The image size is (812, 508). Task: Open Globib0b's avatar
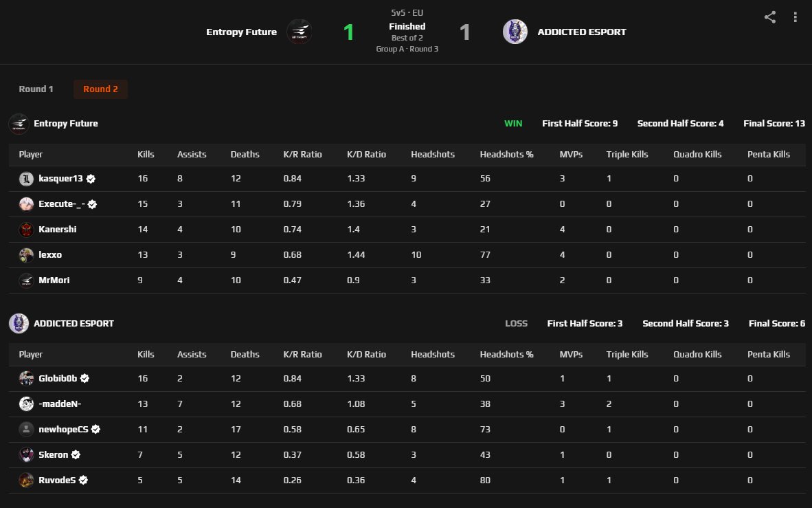click(x=26, y=378)
